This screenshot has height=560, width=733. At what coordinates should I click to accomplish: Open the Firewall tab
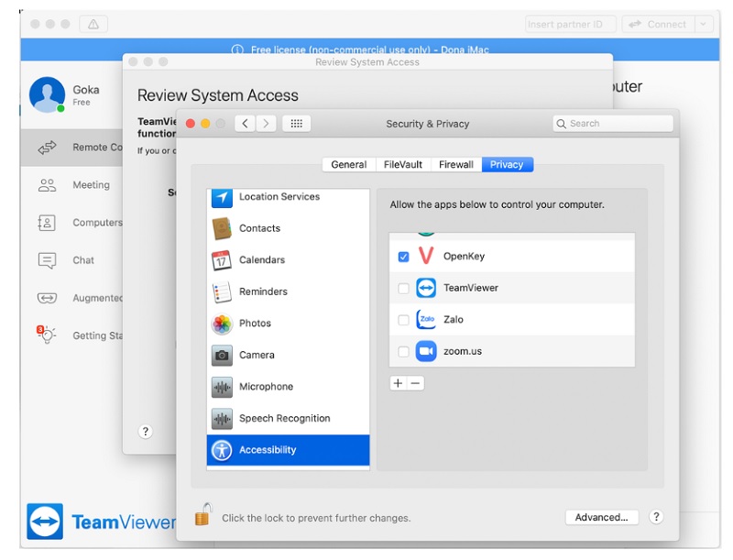tap(455, 164)
